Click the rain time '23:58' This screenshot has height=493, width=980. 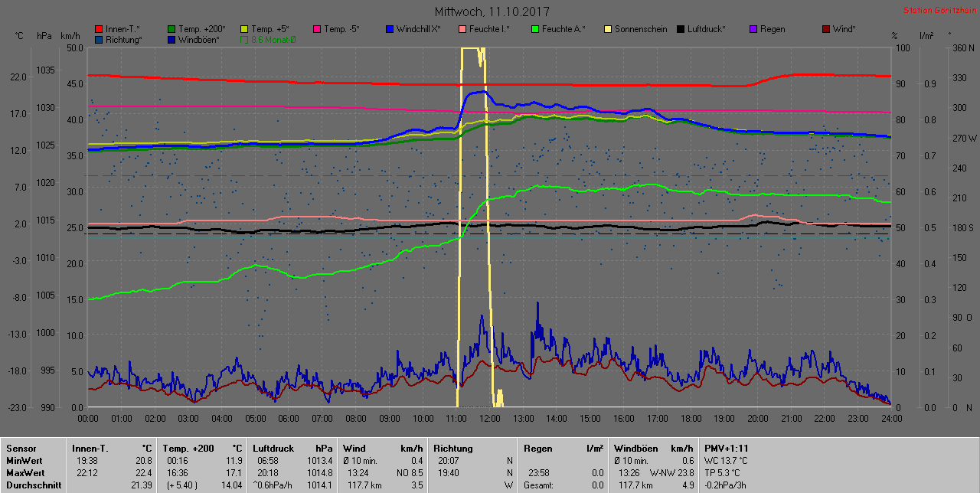(538, 472)
